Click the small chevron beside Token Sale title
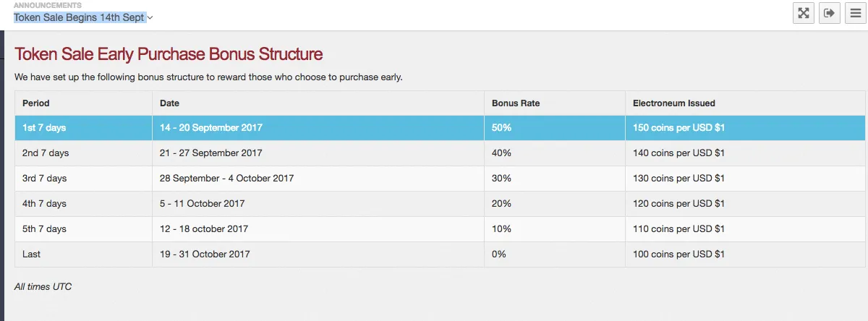Viewport: 868px width, 321px height. pyautogui.click(x=150, y=18)
